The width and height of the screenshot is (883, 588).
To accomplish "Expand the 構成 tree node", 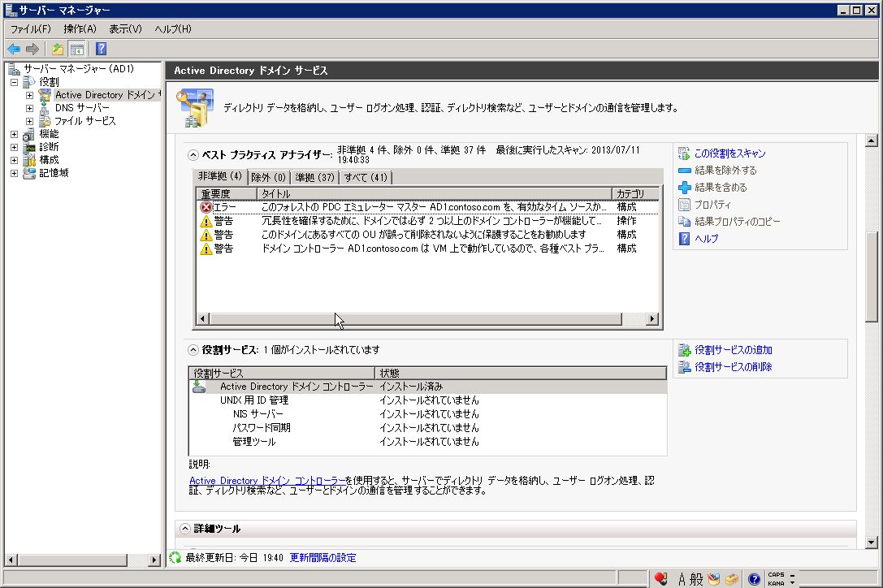I will pos(14,160).
